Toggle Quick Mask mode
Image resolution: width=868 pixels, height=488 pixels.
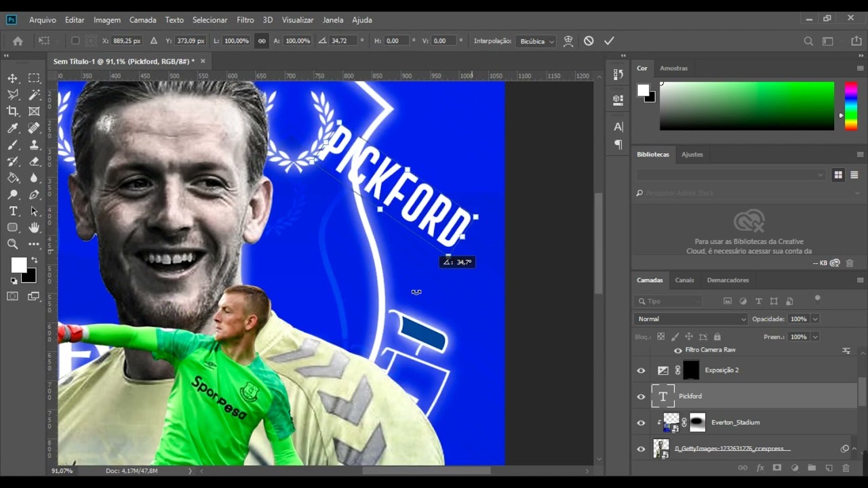tap(13, 296)
